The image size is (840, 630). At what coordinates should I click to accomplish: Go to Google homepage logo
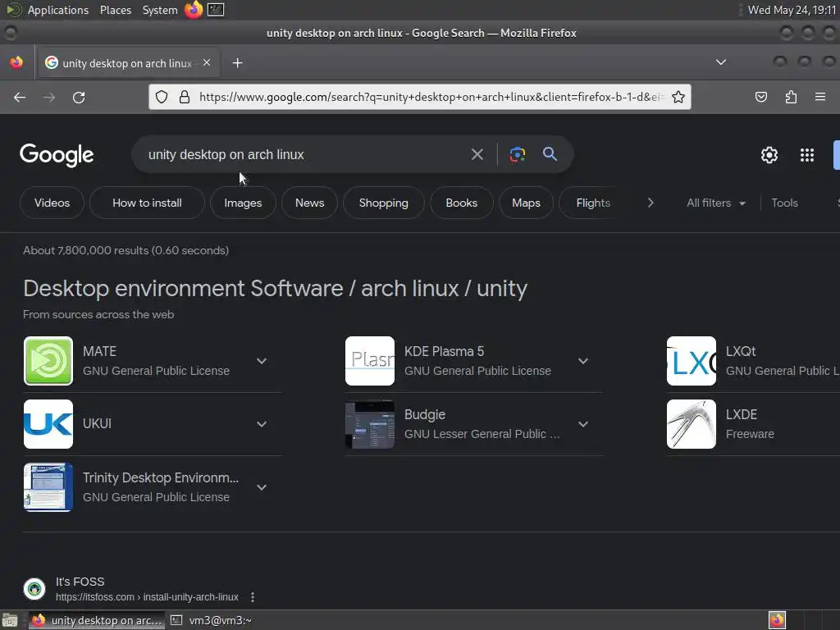(x=57, y=155)
